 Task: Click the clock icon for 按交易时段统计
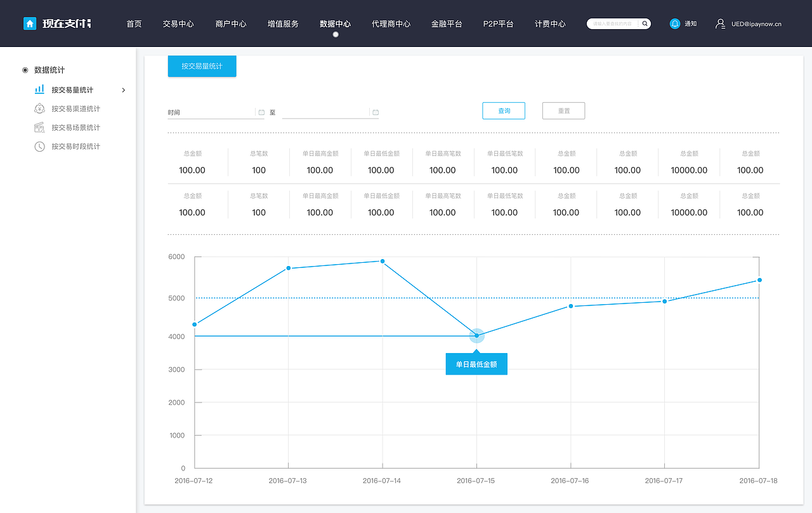tap(39, 147)
